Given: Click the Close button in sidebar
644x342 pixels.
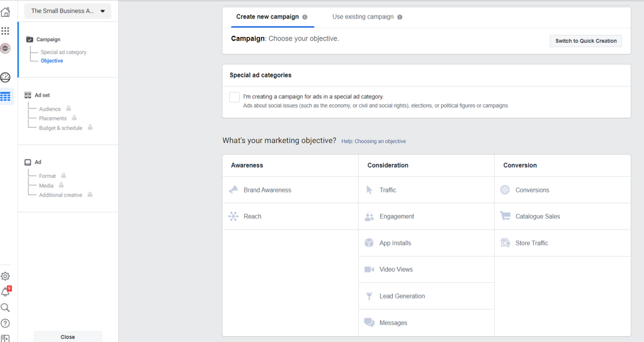Looking at the screenshot, I should [x=68, y=337].
